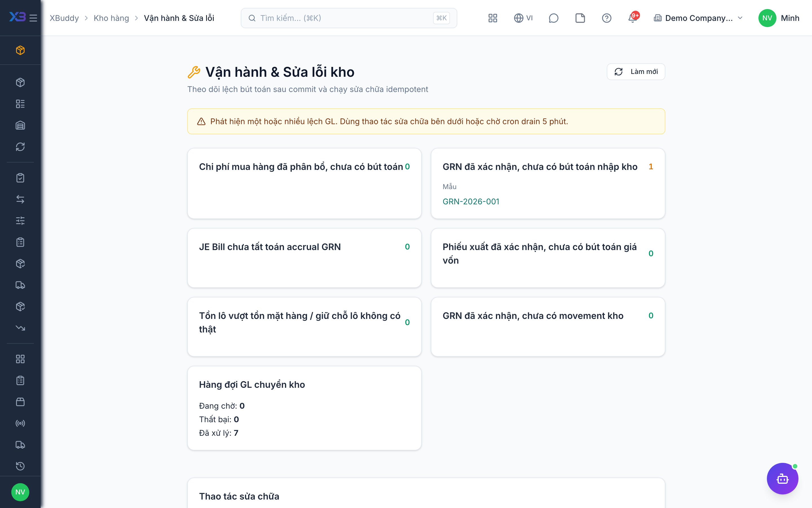Image resolution: width=812 pixels, height=508 pixels.
Task: Expand the Demo Company switcher
Action: click(x=698, y=18)
